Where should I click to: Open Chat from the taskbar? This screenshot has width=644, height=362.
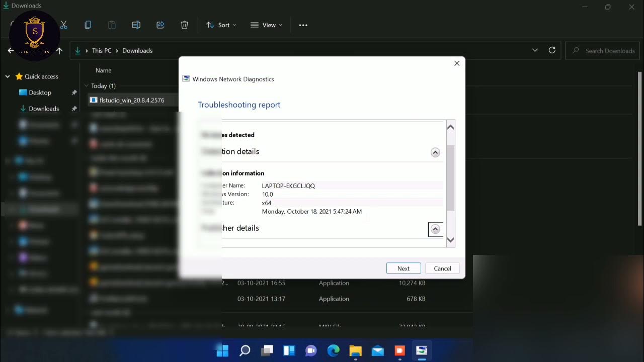coord(311,350)
